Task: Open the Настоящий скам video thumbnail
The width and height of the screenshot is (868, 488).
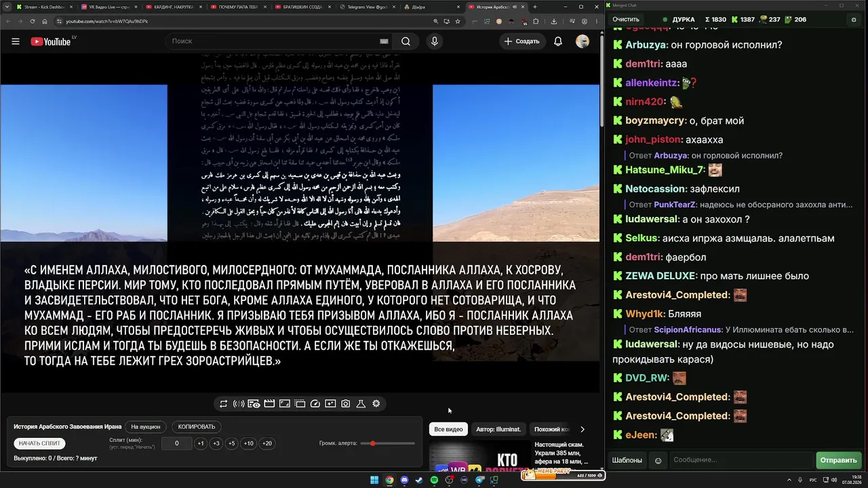Action: coord(479,457)
